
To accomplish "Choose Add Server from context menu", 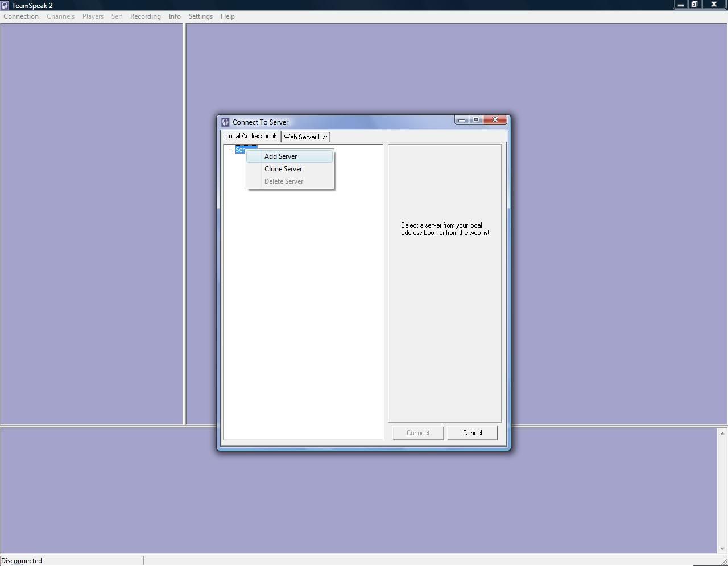I will pyautogui.click(x=289, y=156).
